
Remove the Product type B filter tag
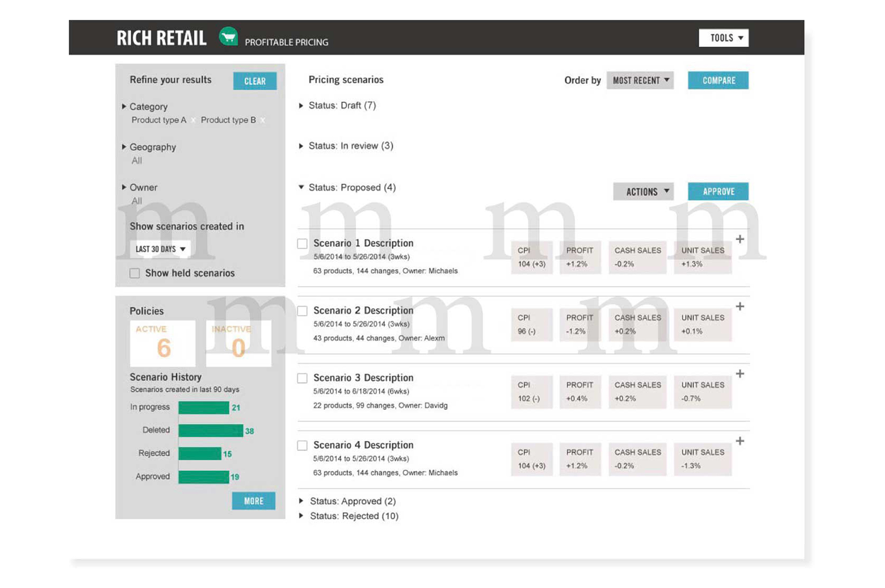pyautogui.click(x=262, y=120)
